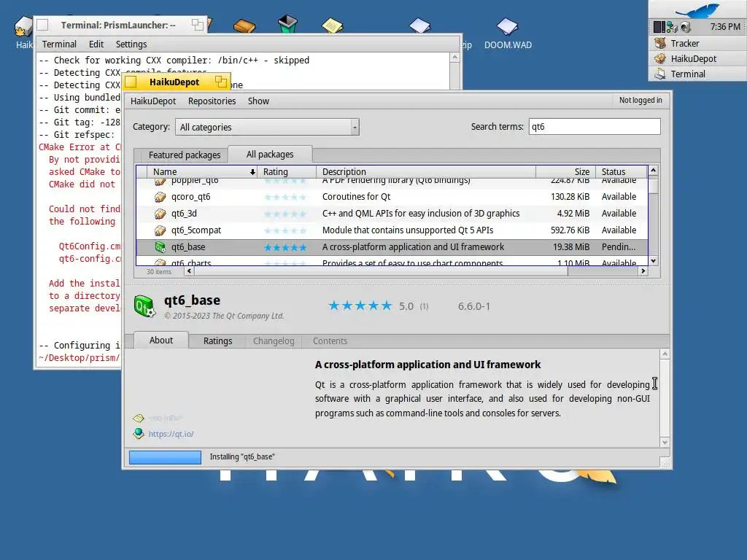Image resolution: width=747 pixels, height=560 pixels.
Task: Click the Terminal window title tab
Action: pos(118,26)
